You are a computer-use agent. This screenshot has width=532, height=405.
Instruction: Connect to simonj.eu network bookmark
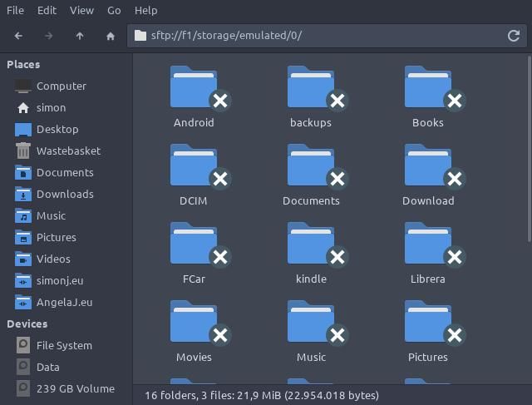pyautogui.click(x=66, y=281)
